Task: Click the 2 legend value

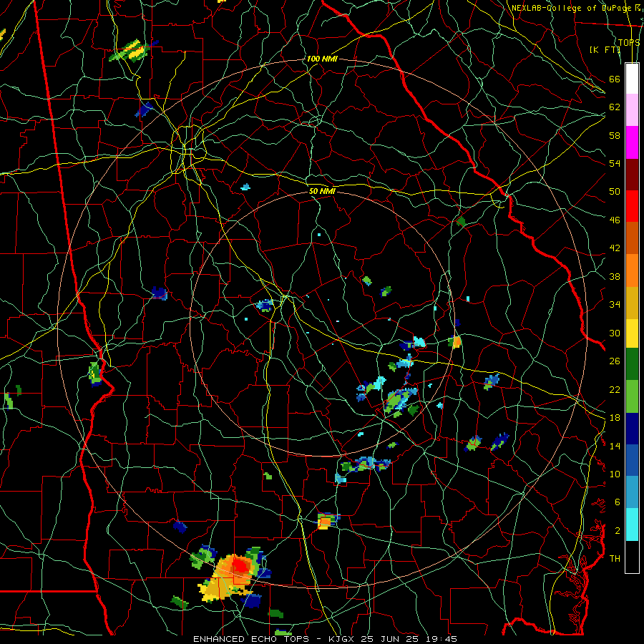Action: tap(618, 531)
